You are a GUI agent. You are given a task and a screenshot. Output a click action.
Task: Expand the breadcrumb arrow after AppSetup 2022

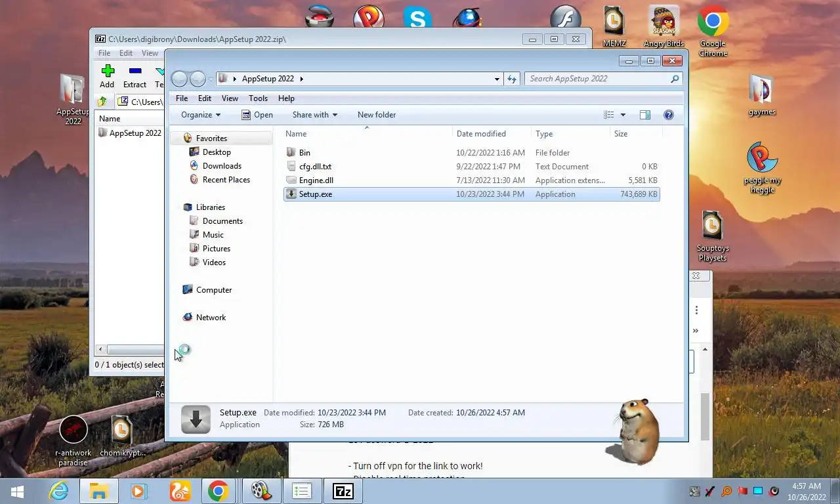[302, 79]
